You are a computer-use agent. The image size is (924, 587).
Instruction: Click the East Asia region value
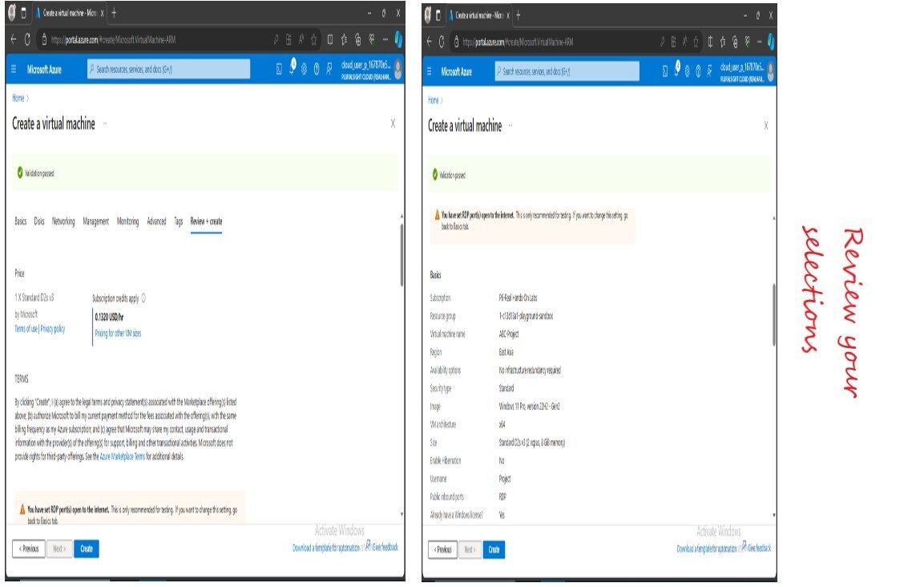coord(506,352)
